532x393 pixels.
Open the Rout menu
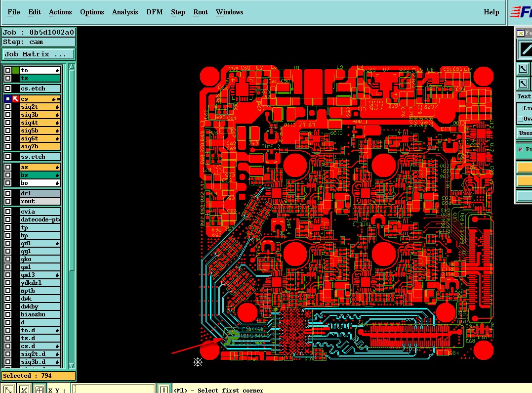coord(200,12)
